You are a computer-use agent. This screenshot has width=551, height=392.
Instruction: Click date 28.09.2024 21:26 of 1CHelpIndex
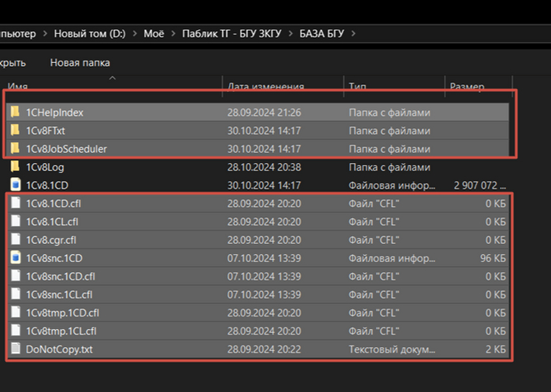264,113
